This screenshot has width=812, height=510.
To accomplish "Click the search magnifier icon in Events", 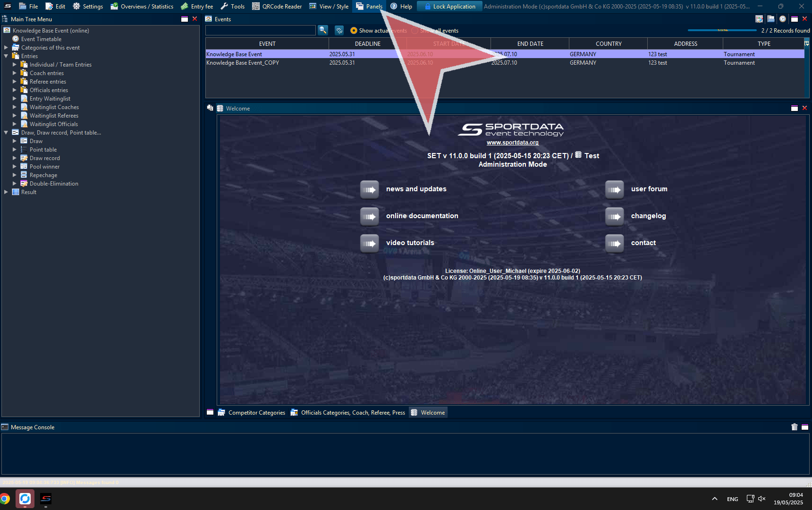I will point(323,30).
